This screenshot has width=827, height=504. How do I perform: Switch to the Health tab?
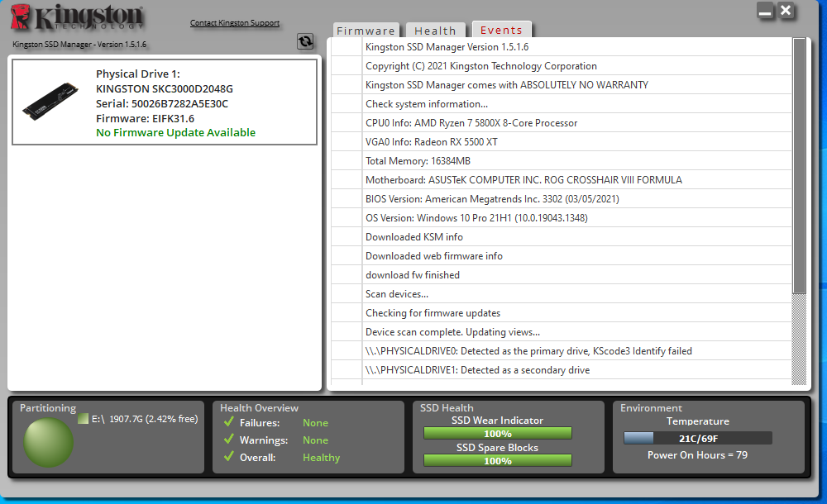pos(436,31)
